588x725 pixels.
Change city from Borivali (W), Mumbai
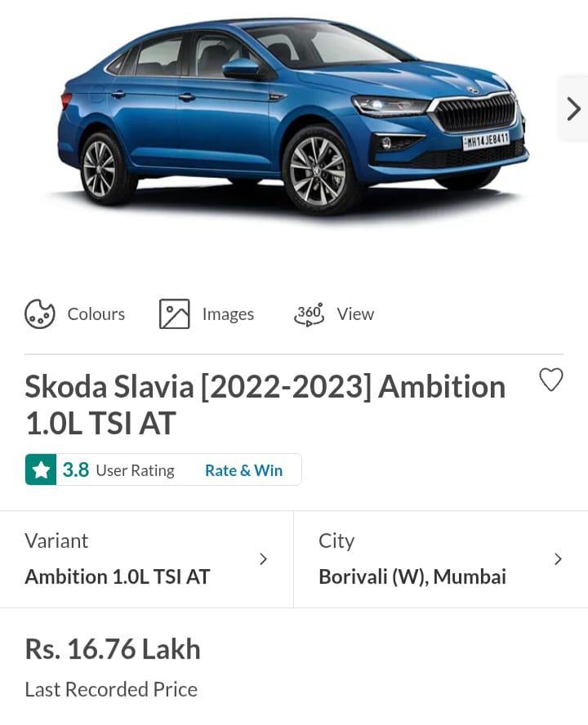(441, 559)
